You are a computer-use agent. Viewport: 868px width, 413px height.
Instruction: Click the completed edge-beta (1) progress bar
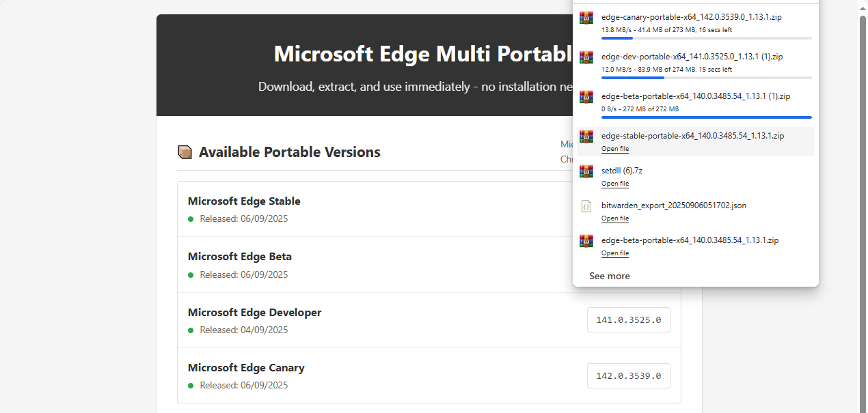pos(707,117)
